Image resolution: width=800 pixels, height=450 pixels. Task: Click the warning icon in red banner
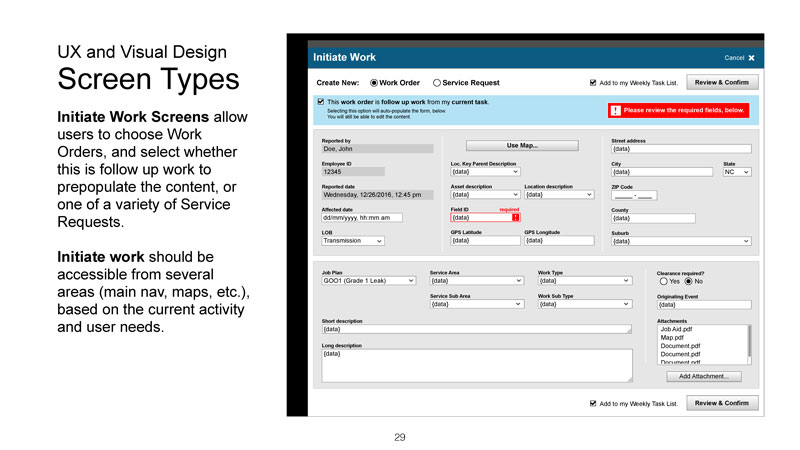pyautogui.click(x=616, y=110)
